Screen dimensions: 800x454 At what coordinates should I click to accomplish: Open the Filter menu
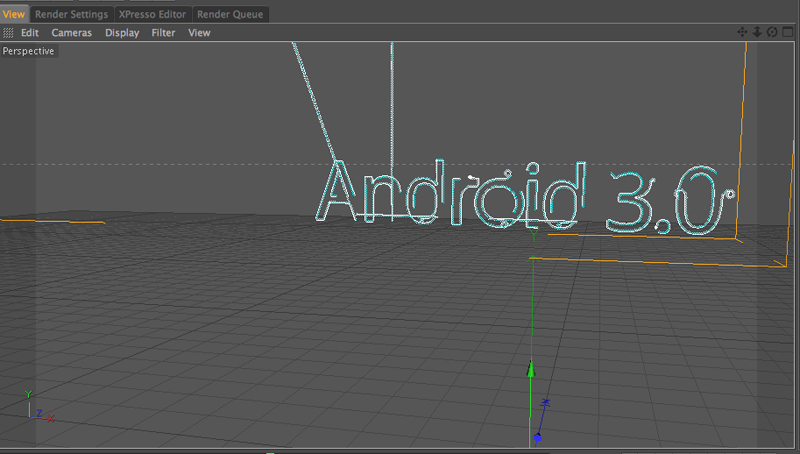coord(163,33)
